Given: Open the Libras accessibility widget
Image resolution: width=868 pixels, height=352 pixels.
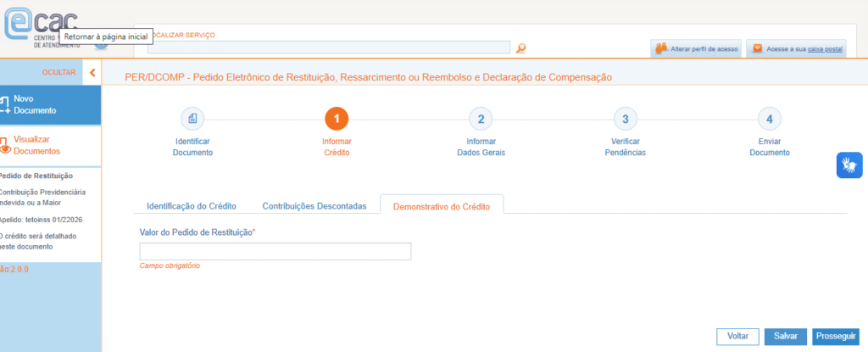Looking at the screenshot, I should tap(849, 165).
